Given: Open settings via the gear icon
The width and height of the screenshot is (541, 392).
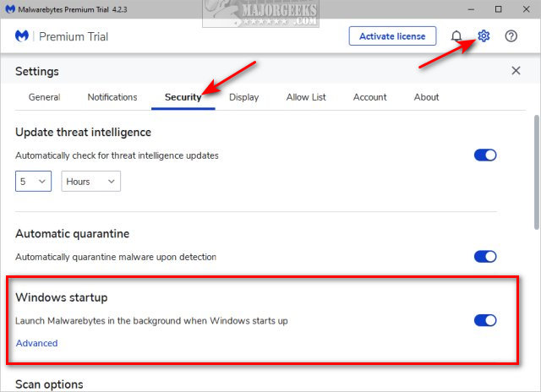Looking at the screenshot, I should [x=484, y=35].
